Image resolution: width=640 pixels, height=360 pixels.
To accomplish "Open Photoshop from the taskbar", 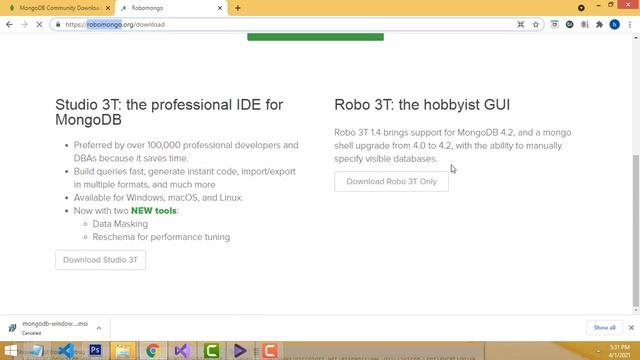I will (95, 351).
